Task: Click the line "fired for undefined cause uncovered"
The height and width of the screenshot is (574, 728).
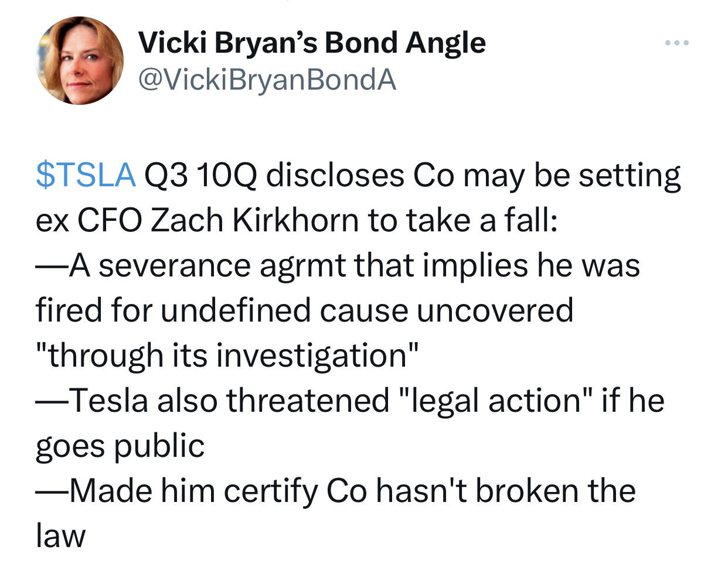Action: point(304,310)
